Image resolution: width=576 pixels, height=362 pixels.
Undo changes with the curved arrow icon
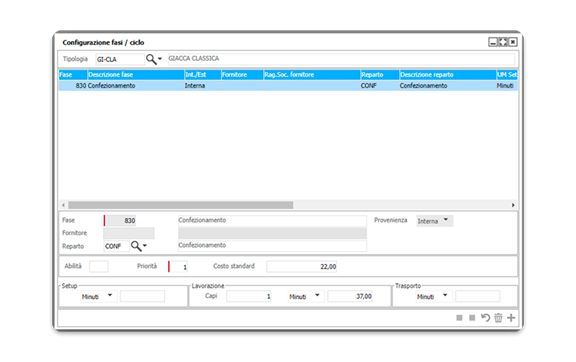click(x=485, y=318)
